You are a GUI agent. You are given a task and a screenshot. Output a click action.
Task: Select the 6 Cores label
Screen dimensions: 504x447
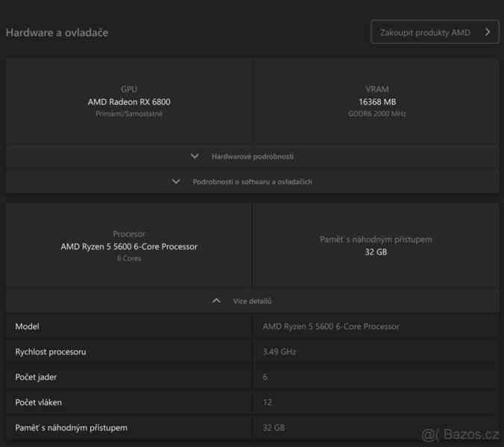129,258
